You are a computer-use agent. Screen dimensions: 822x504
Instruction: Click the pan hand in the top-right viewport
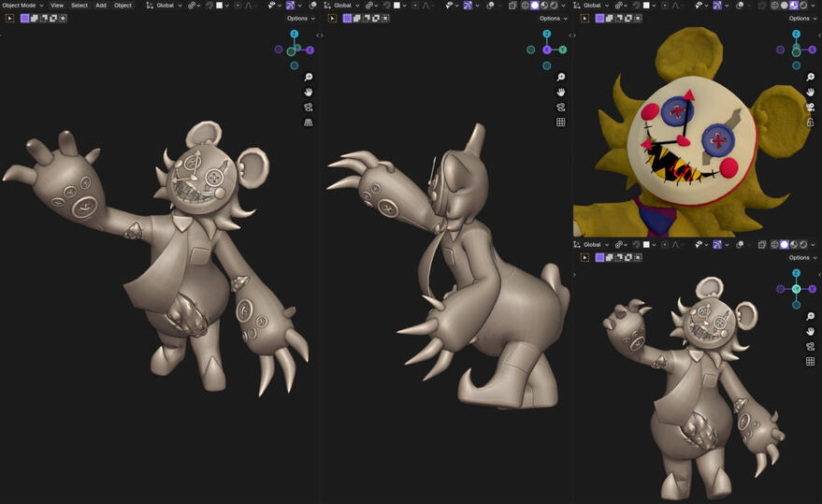pyautogui.click(x=810, y=92)
